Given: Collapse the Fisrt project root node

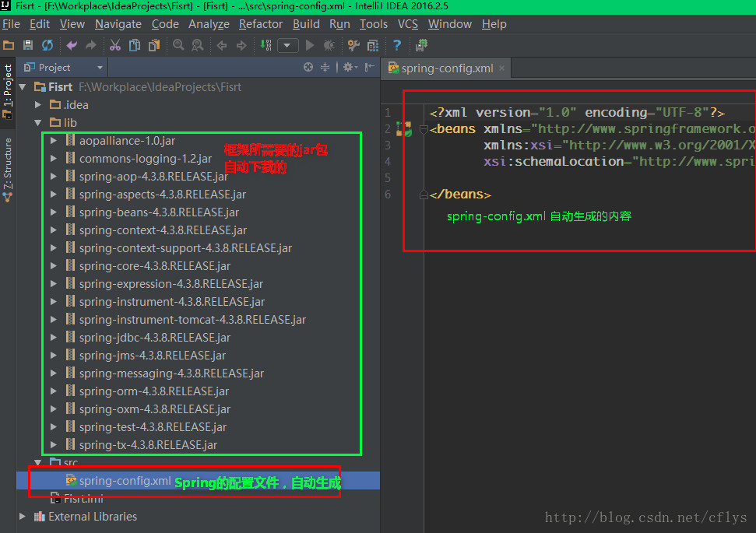Looking at the screenshot, I should (22, 87).
